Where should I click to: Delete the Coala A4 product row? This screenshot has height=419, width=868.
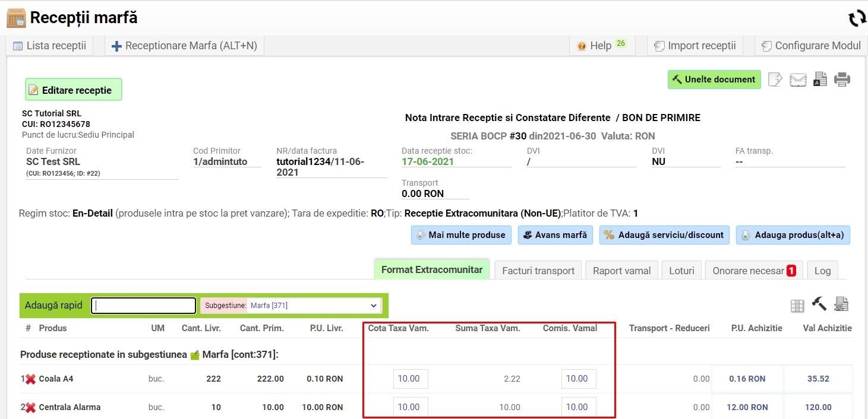click(30, 379)
